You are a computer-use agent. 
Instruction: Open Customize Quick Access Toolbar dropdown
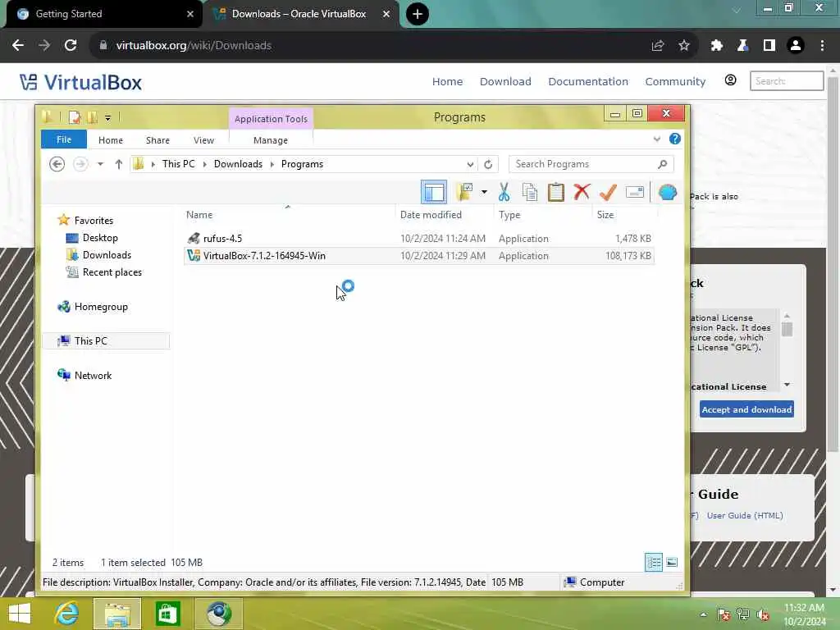107,117
